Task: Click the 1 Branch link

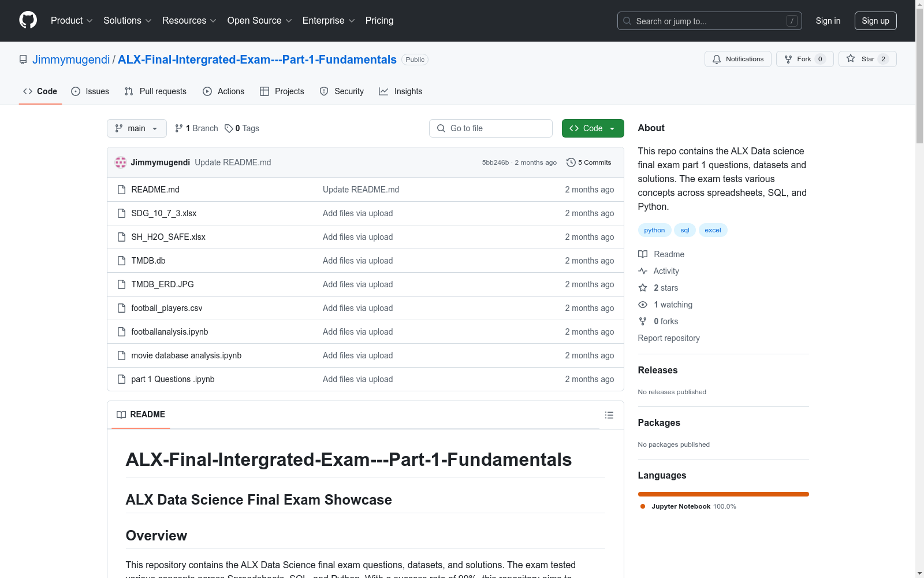Action: click(x=197, y=128)
